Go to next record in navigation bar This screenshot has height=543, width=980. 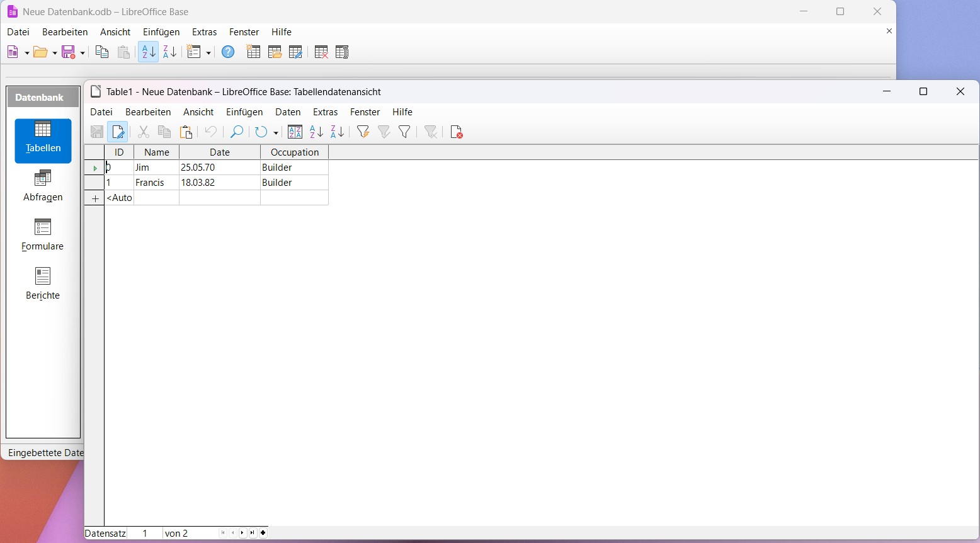[x=243, y=534]
